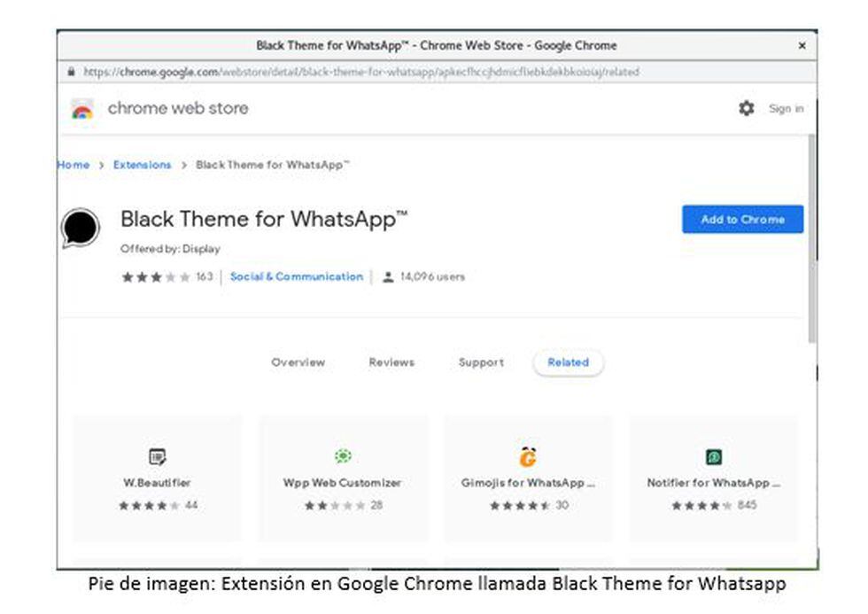Click the Wpp Web Customizer green icon

click(343, 456)
